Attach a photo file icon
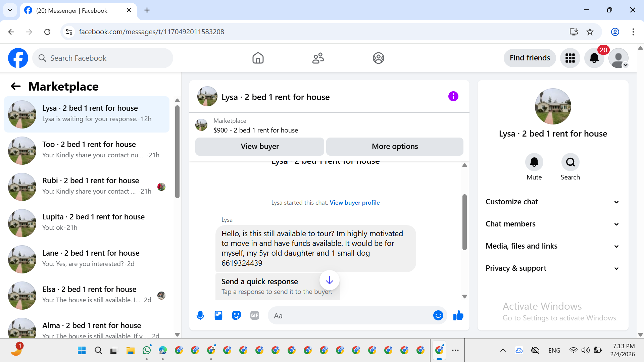Screen dimensions: 644x362 218,316
